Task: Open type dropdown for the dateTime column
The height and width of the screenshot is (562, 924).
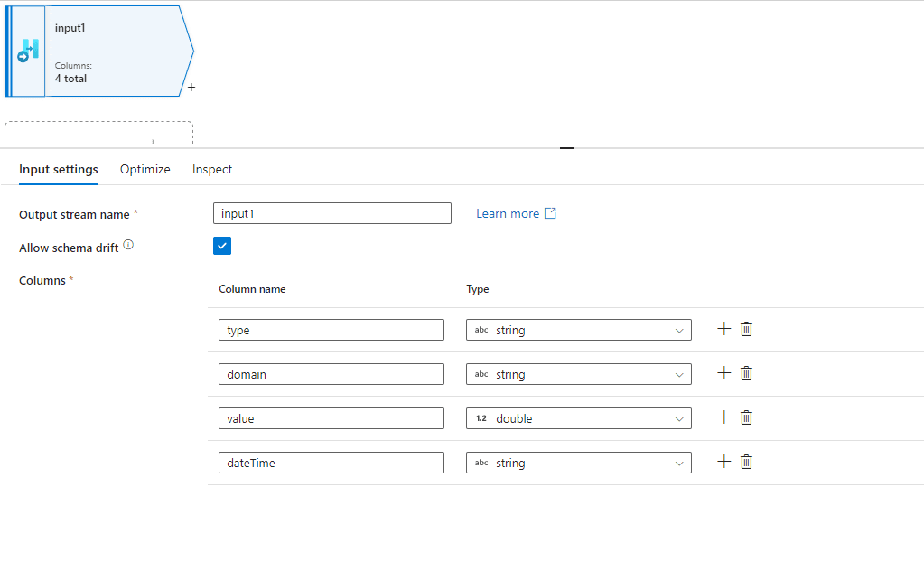Action: (x=578, y=463)
